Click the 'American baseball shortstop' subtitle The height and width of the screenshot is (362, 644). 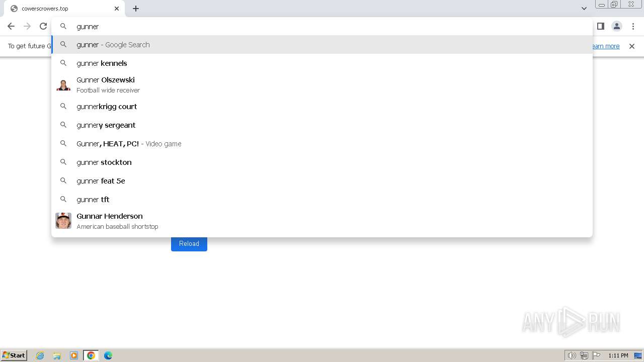117,227
